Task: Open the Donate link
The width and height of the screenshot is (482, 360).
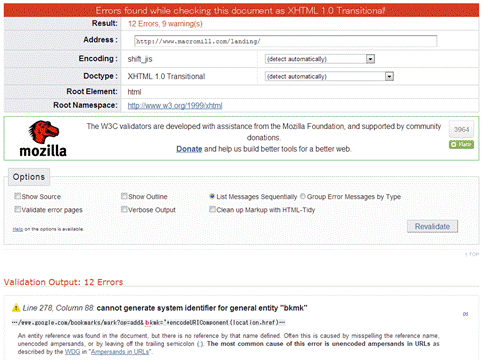Action: (x=189, y=149)
